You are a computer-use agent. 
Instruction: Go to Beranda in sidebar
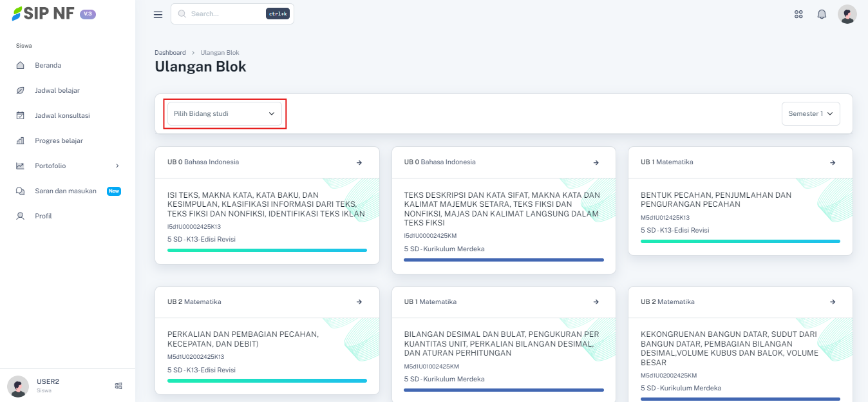(x=48, y=65)
